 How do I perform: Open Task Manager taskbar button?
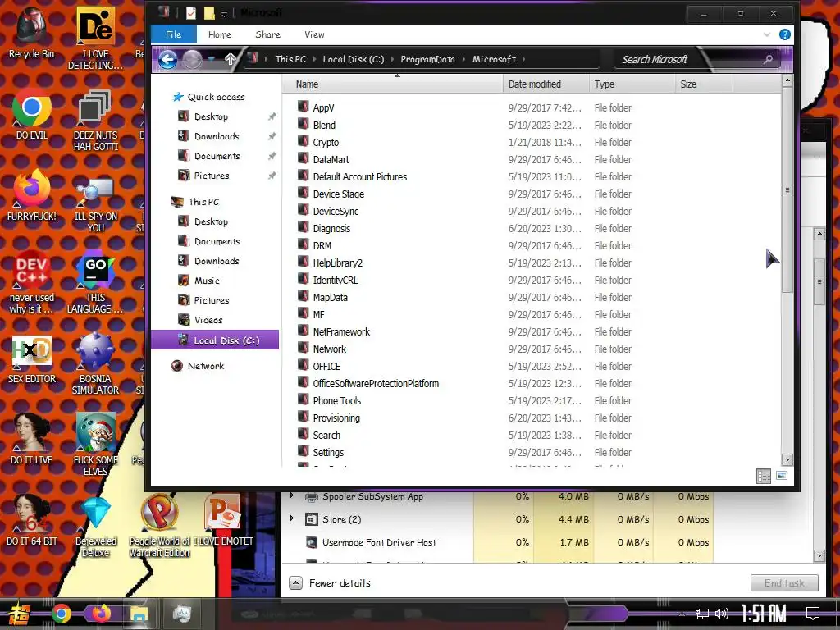pyautogui.click(x=182, y=614)
